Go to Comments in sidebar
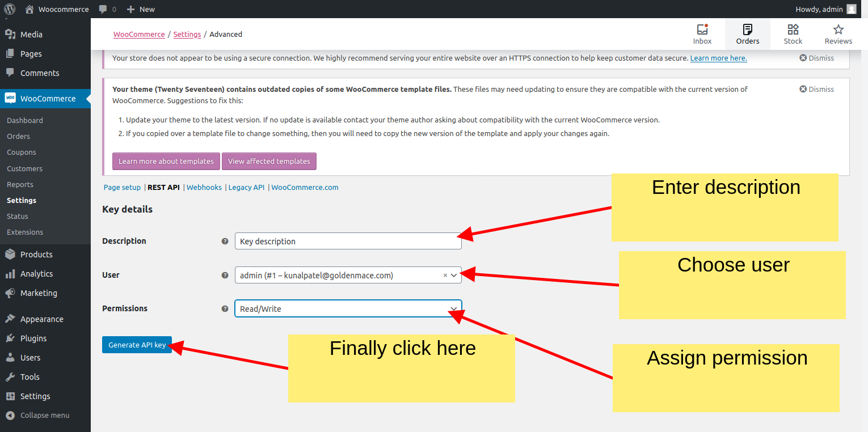This screenshot has height=432, width=868. coord(45,73)
